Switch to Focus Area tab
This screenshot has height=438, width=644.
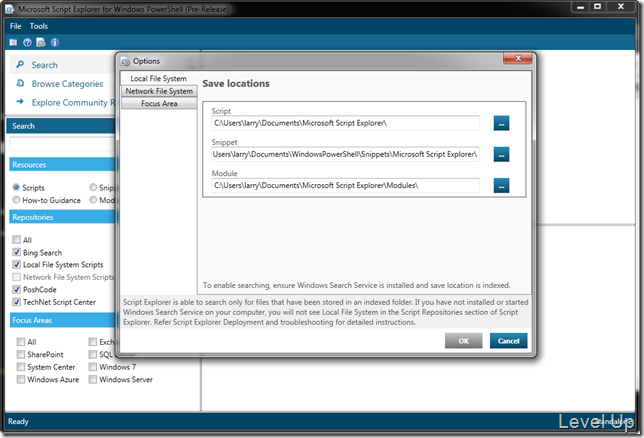[x=159, y=104]
